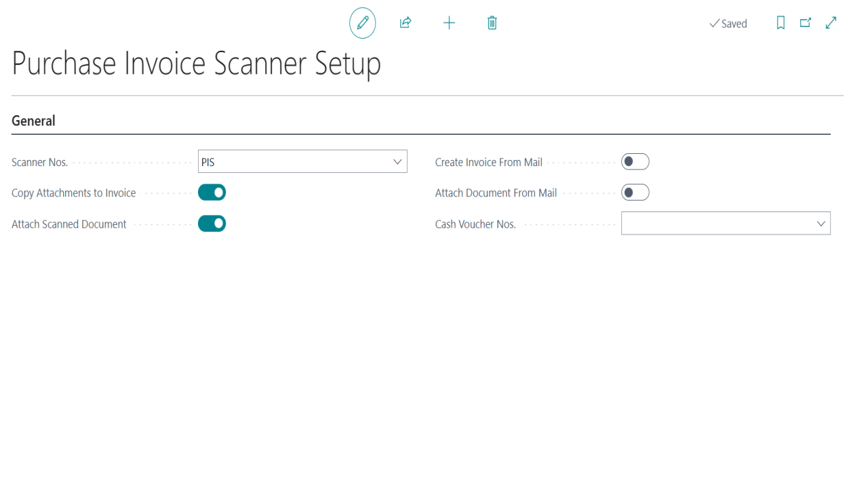The height and width of the screenshot is (488, 868).
Task: Collapse the General section heading
Action: pyautogui.click(x=33, y=121)
